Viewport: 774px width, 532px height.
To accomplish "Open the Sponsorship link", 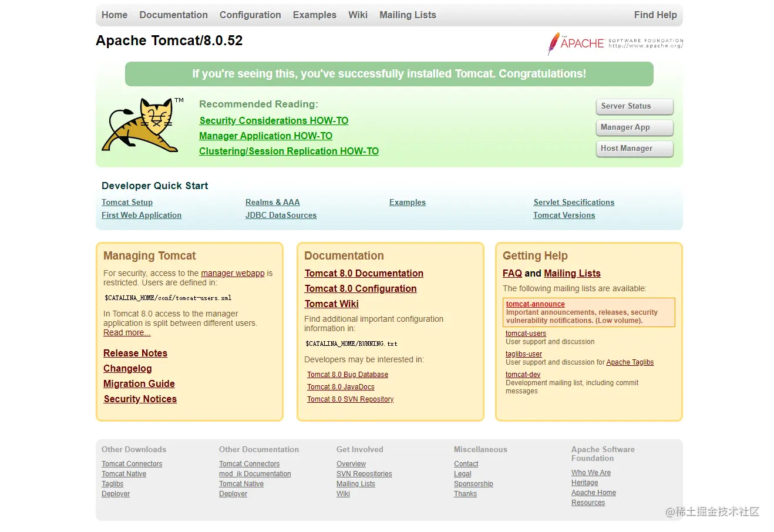I will tap(473, 484).
